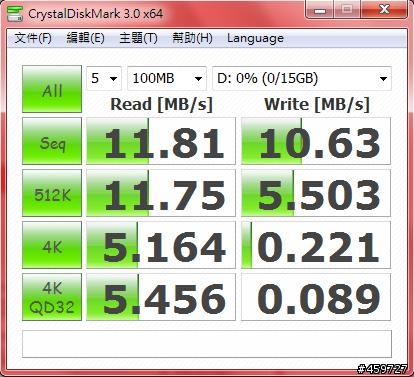Open the 編輯(E) menu
The width and height of the screenshot is (414, 377).
tap(86, 38)
